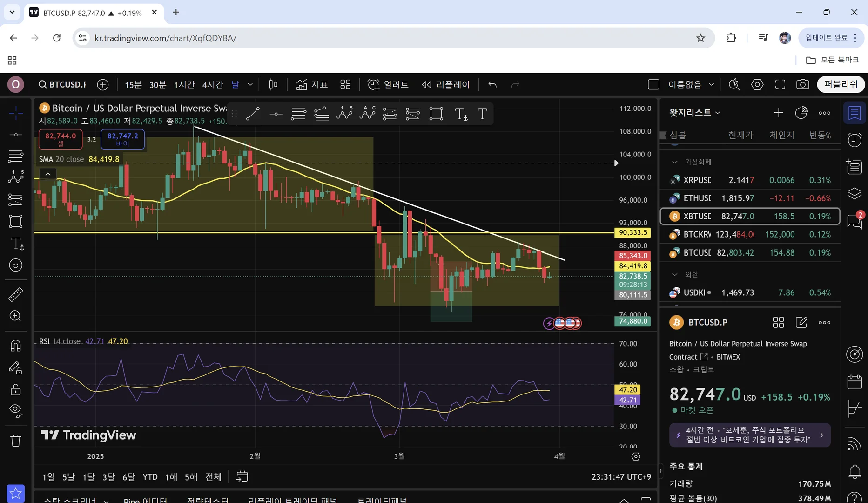Open geometric shapes tool in left sidebar

click(x=15, y=221)
